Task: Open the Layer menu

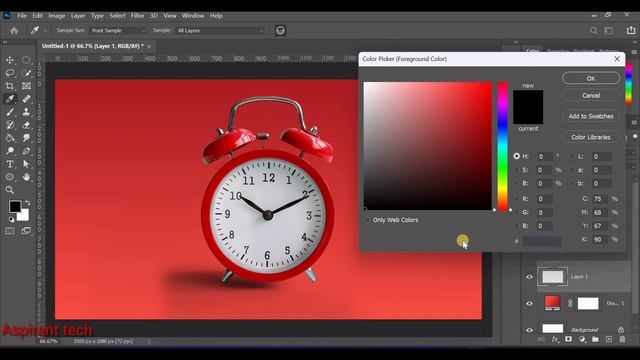Action: click(78, 16)
